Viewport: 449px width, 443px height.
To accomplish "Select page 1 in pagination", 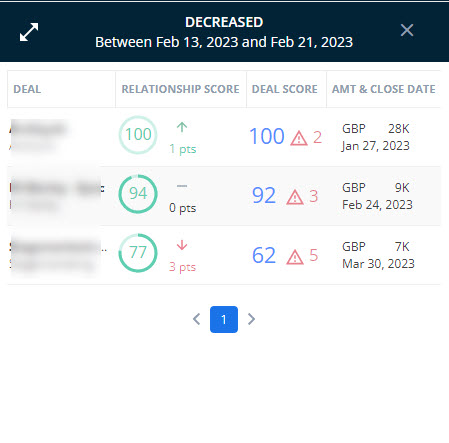I will [224, 319].
